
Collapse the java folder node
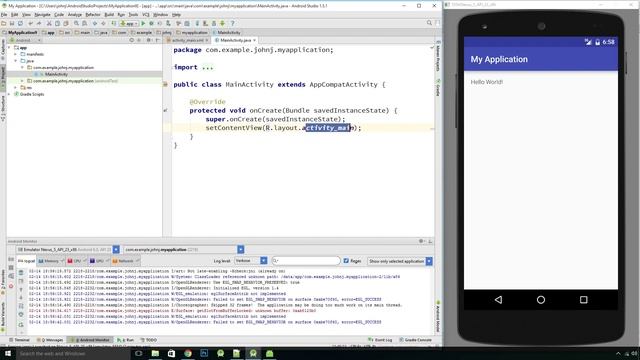coord(16,61)
